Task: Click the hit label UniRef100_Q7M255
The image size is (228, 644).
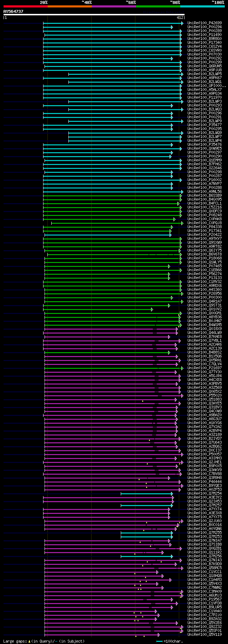Action: coord(204,533)
